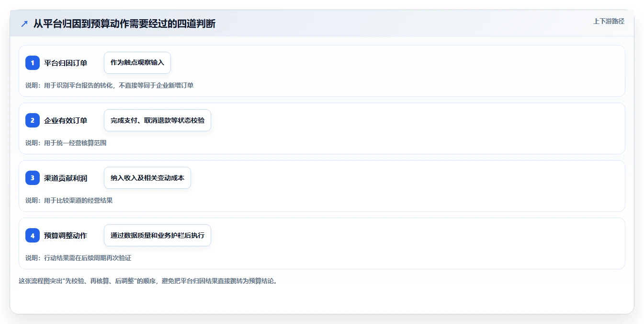Click the 上下游路径 label
This screenshot has width=644, height=324.
609,21
